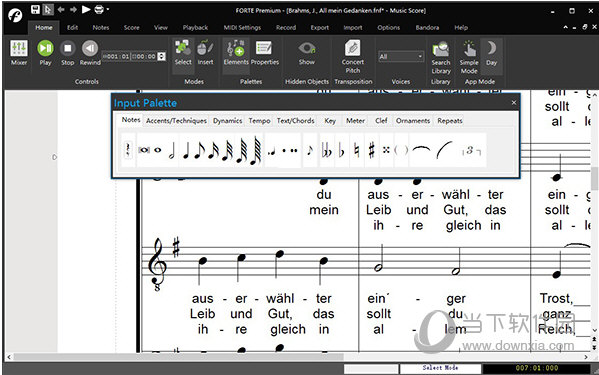Select the natural accidental
599x375 pixels.
pos(356,150)
